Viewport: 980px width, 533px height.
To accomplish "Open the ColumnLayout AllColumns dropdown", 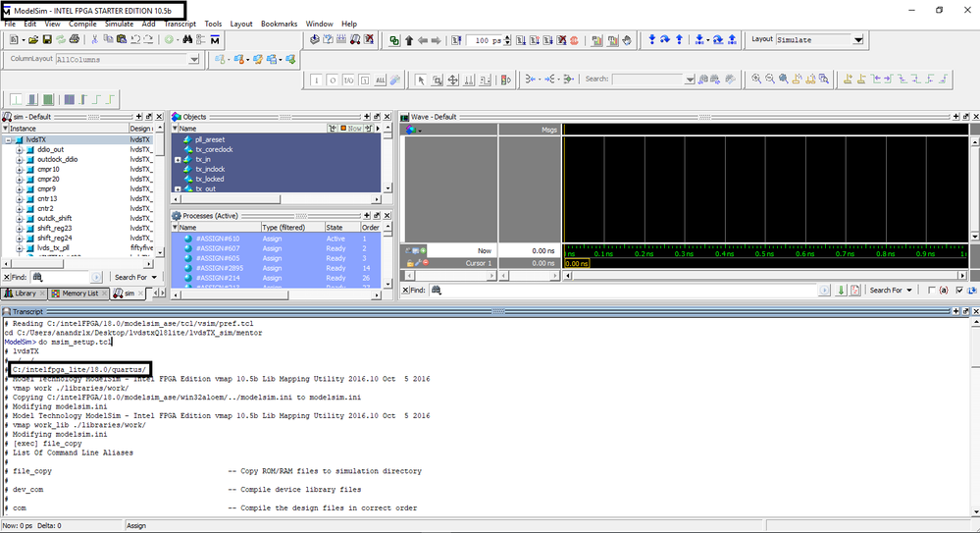I will coord(195,60).
